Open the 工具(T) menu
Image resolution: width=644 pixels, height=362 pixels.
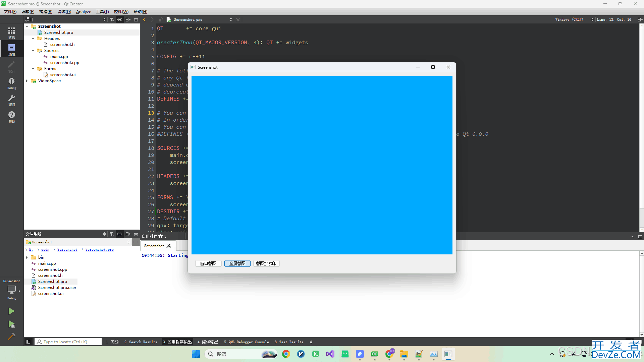[102, 11]
